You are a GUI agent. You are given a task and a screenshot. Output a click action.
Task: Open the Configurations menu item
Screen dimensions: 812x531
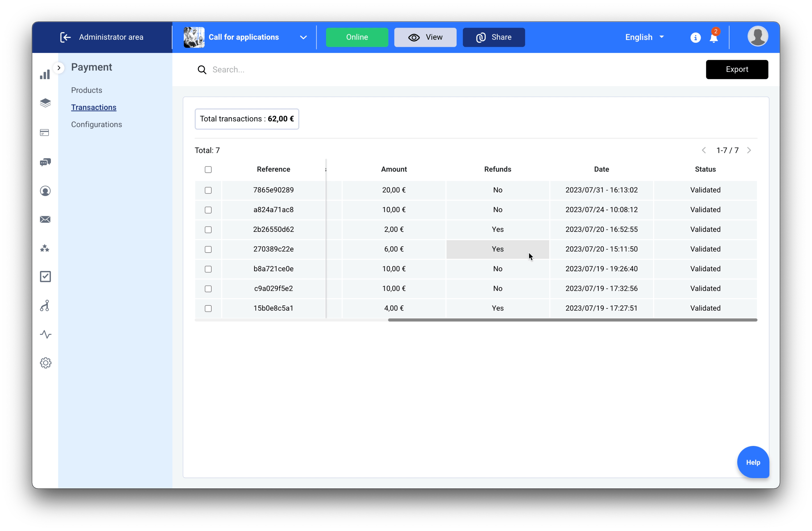tap(96, 124)
